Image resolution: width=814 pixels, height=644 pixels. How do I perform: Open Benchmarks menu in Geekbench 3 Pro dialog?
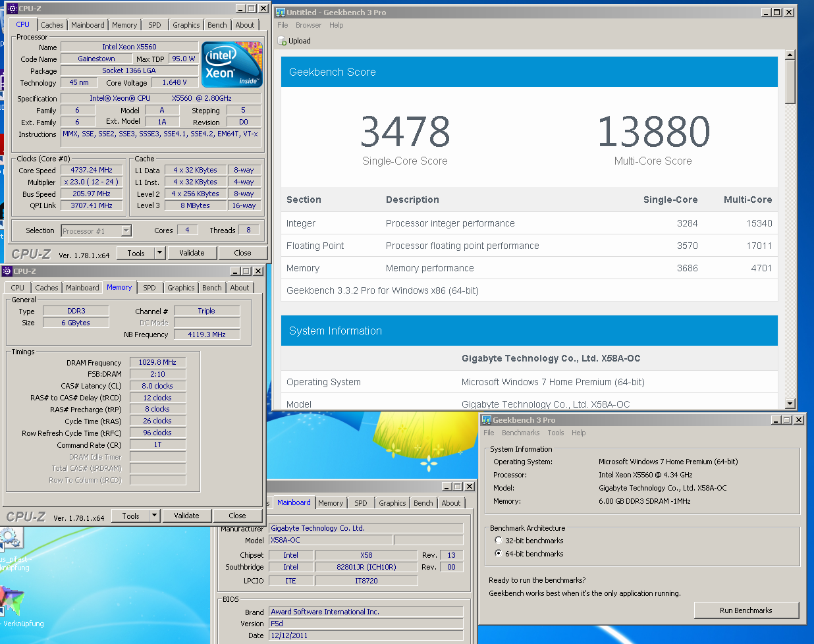tap(520, 433)
